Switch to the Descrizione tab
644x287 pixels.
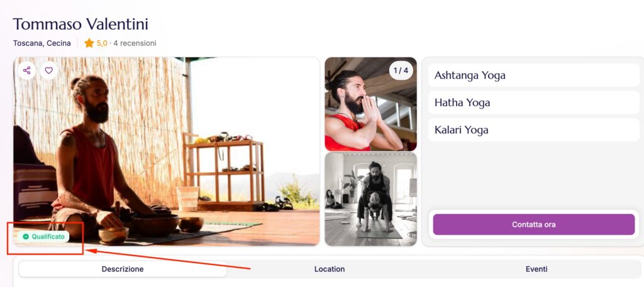point(123,269)
